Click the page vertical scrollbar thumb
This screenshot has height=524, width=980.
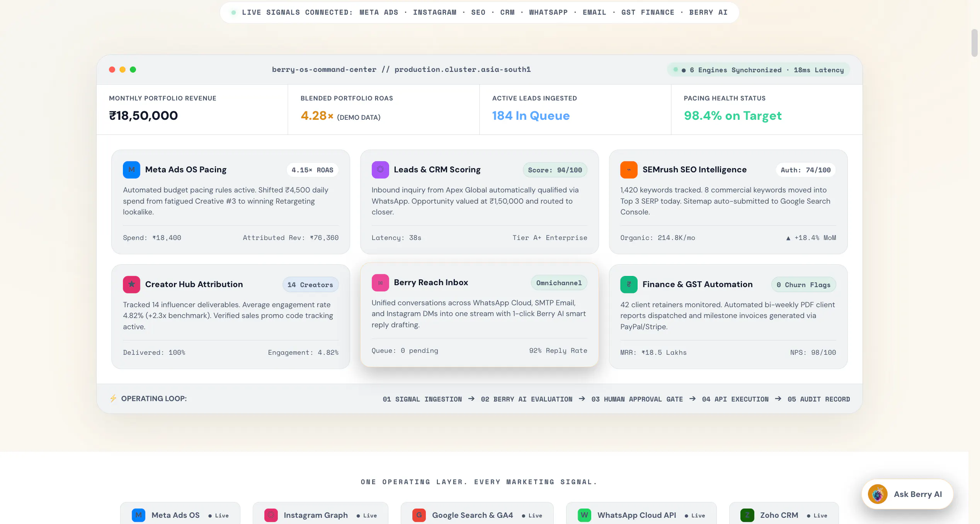tap(974, 43)
